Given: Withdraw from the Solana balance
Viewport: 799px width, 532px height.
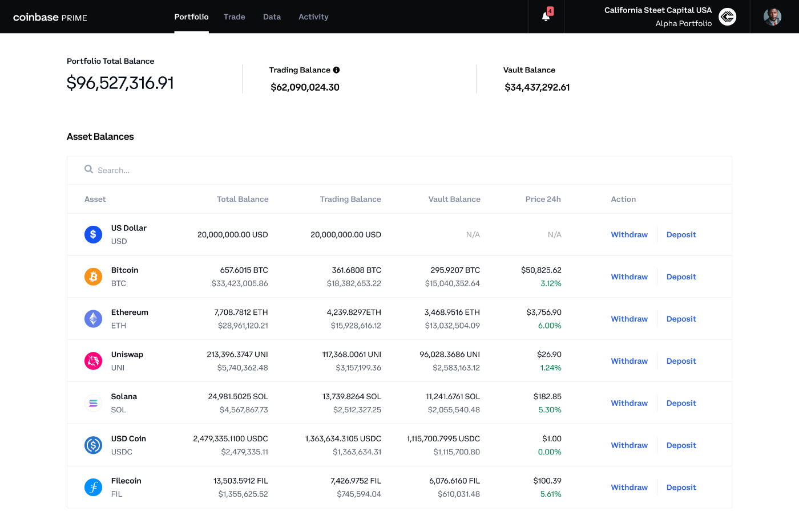Looking at the screenshot, I should pos(629,403).
